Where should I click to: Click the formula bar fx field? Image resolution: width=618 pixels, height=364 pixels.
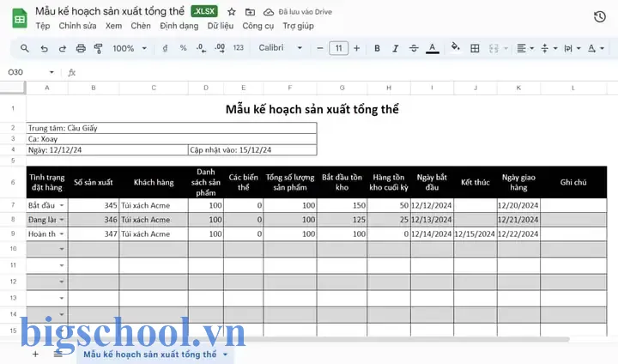click(342, 73)
